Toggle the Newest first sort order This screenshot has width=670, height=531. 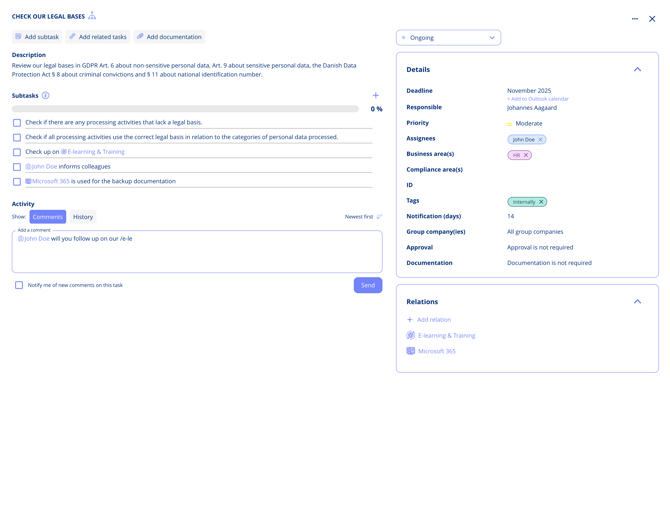click(x=363, y=217)
